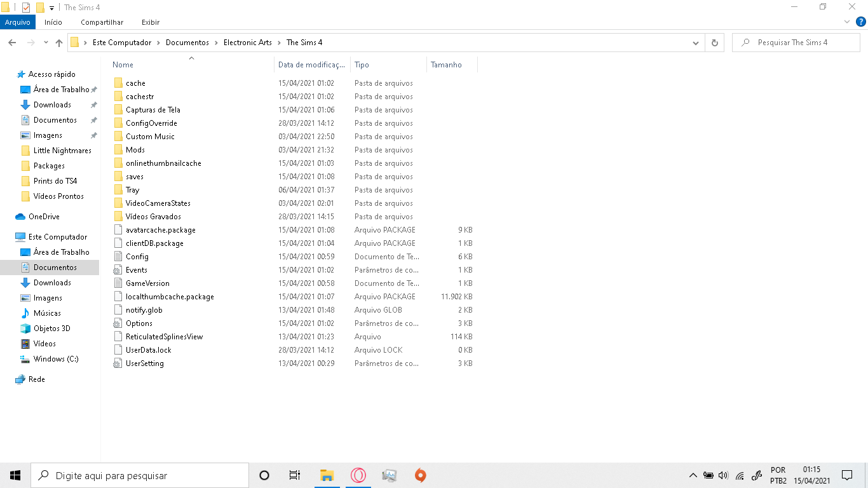Image resolution: width=868 pixels, height=488 pixels.
Task: Select Objetos 3D in the sidebar
Action: tap(52, 329)
